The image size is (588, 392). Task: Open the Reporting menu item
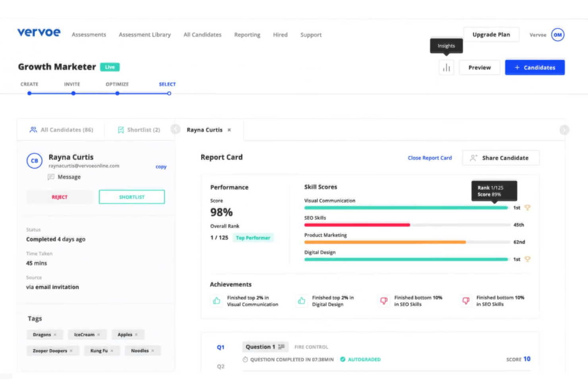pyautogui.click(x=247, y=35)
